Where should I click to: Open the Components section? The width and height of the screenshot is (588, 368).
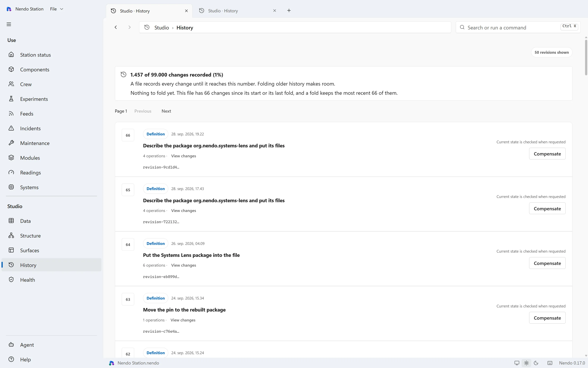51,70
